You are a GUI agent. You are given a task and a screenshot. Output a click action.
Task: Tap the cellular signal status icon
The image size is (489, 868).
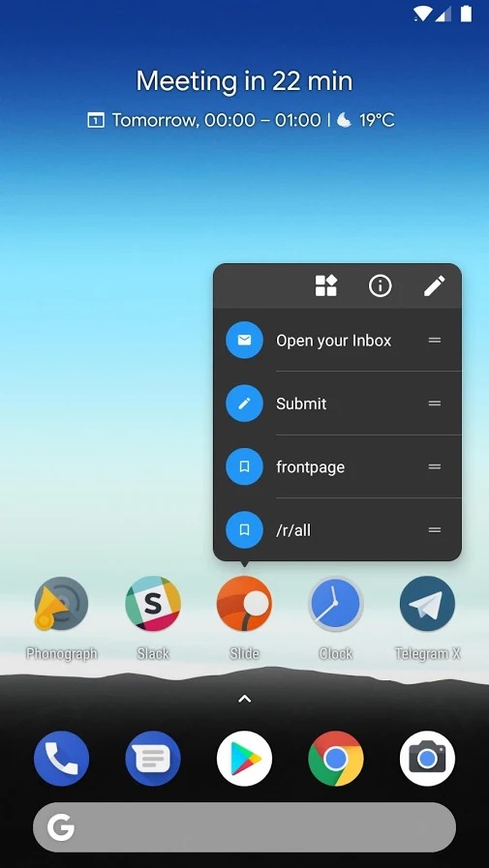[x=443, y=14]
